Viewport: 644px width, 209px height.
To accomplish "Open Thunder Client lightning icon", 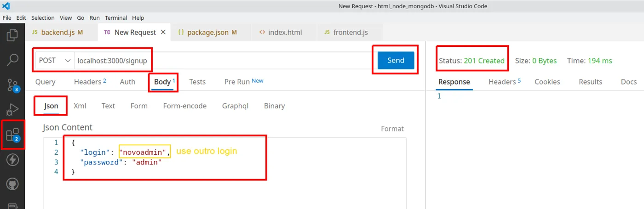I will (13, 160).
